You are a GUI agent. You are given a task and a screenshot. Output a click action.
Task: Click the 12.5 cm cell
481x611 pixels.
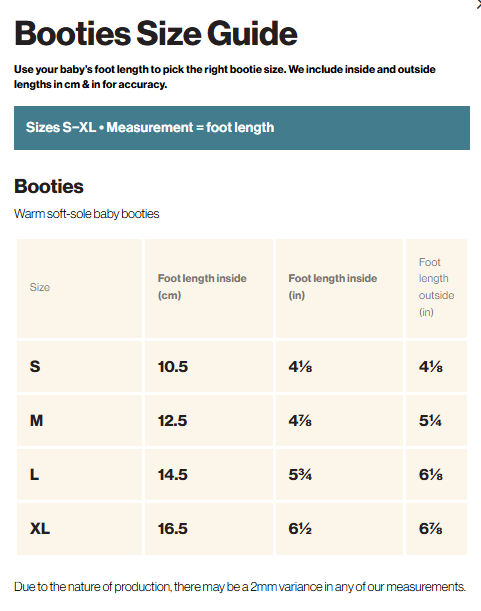point(209,420)
